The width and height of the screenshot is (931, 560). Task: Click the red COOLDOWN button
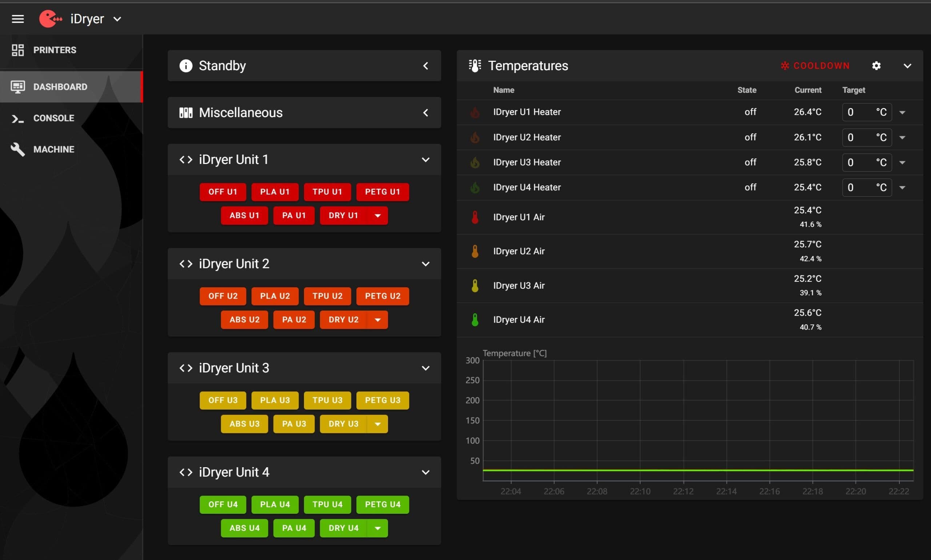click(x=815, y=66)
